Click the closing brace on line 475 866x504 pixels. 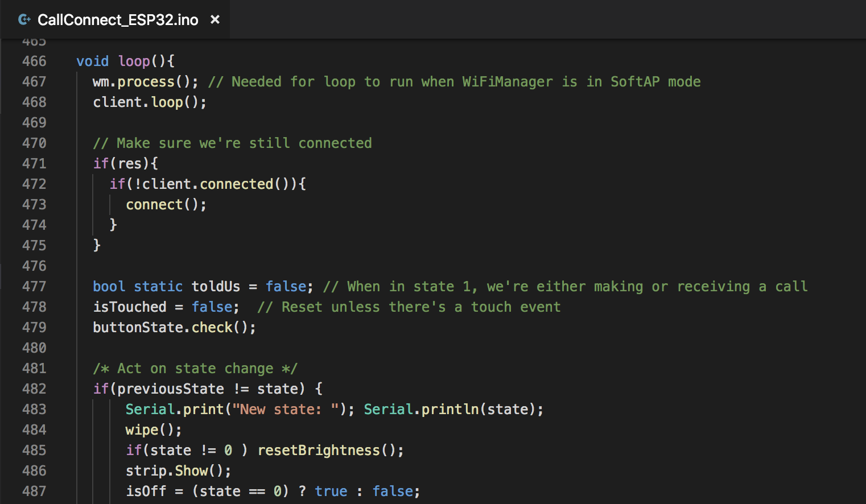pos(97,246)
